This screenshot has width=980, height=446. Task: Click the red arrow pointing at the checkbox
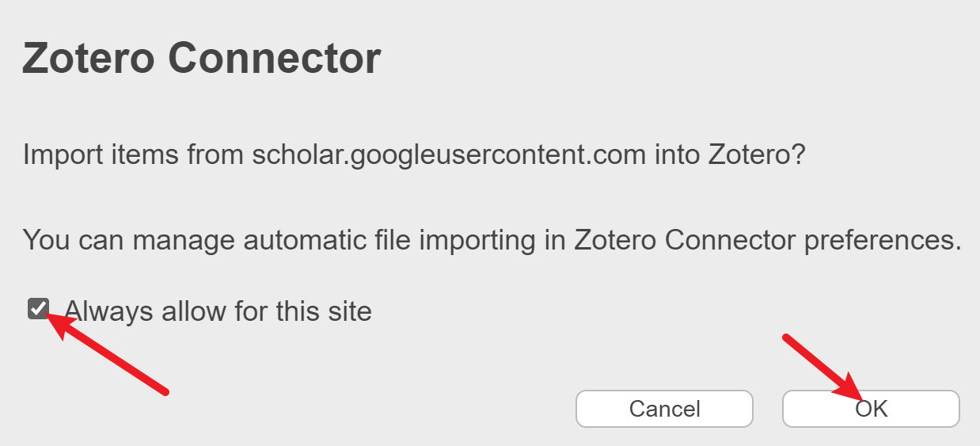(111, 354)
